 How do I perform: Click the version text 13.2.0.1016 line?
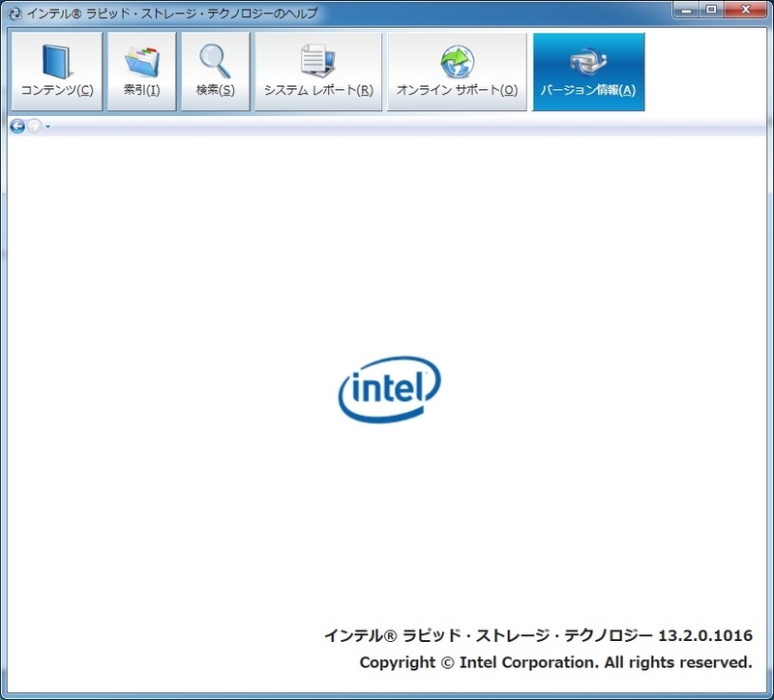(x=538, y=635)
